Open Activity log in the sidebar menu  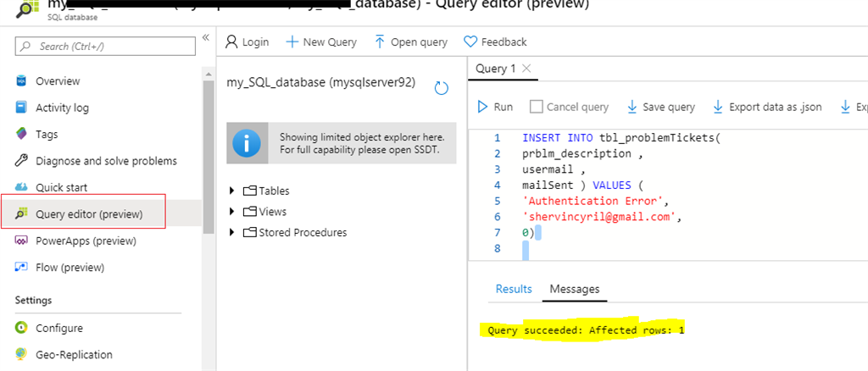click(62, 108)
